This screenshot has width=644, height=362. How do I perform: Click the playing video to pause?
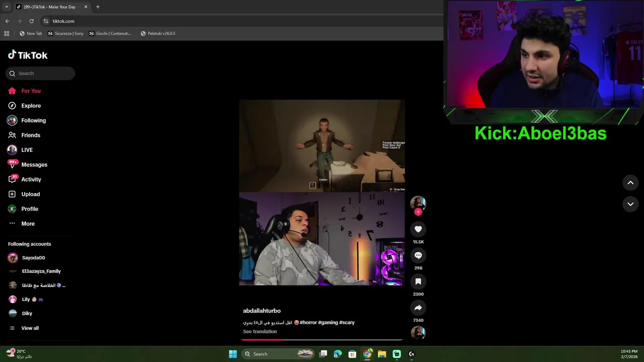[322, 193]
